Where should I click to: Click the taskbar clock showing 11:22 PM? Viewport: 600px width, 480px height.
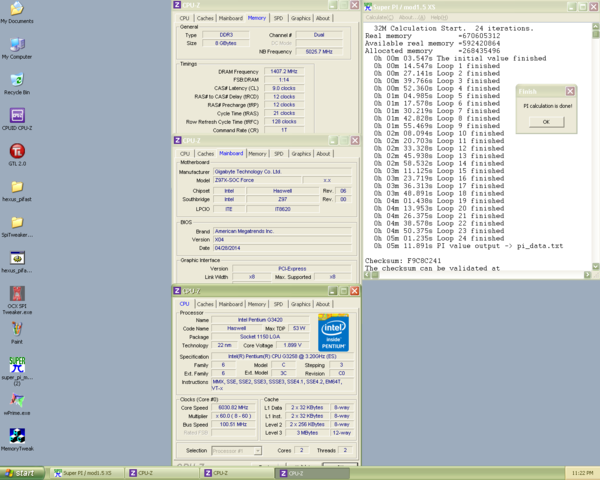point(582,473)
